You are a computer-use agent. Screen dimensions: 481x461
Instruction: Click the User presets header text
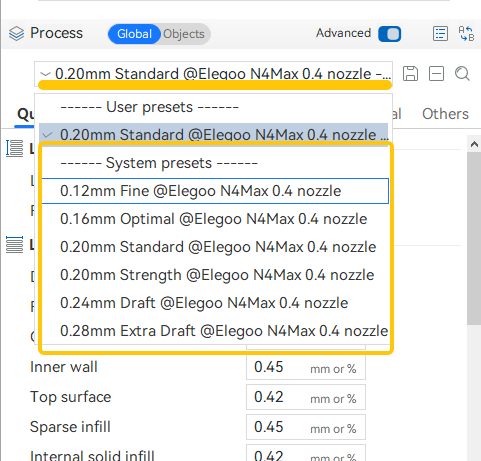pos(150,107)
